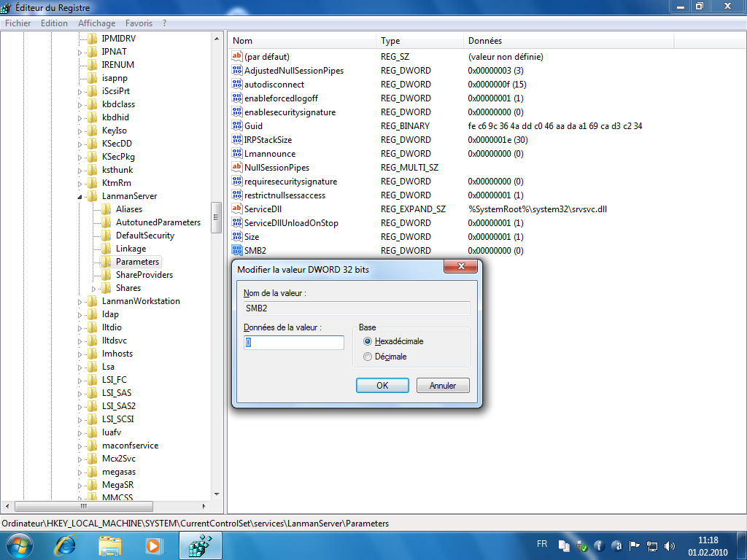747x560 pixels.
Task: Click the tree pane vertical scrollbar thumb
Action: point(216,217)
